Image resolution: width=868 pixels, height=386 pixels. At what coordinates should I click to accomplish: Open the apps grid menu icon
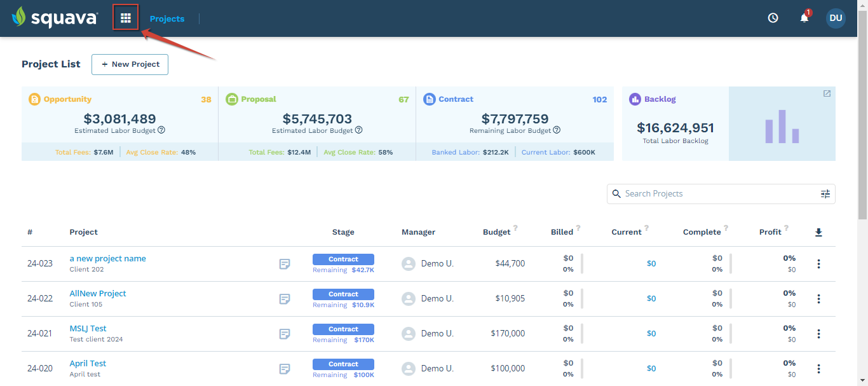pyautogui.click(x=126, y=18)
